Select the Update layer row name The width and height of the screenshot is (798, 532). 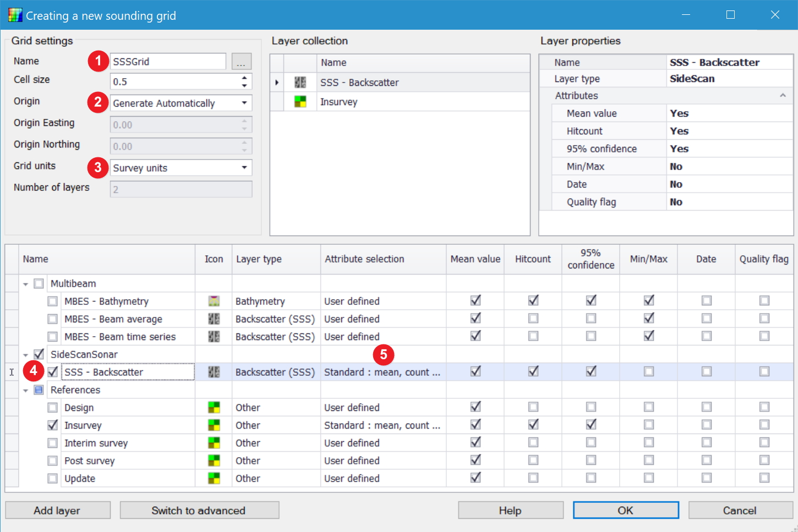pos(80,479)
